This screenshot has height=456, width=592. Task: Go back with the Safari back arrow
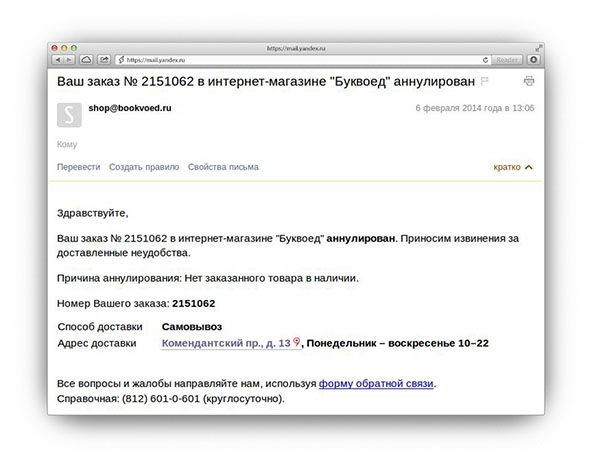(x=58, y=60)
